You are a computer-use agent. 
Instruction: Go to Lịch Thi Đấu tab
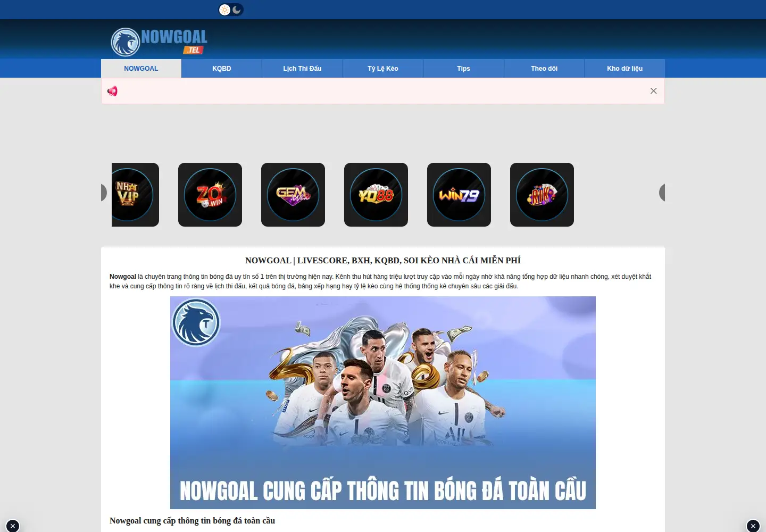(x=302, y=69)
